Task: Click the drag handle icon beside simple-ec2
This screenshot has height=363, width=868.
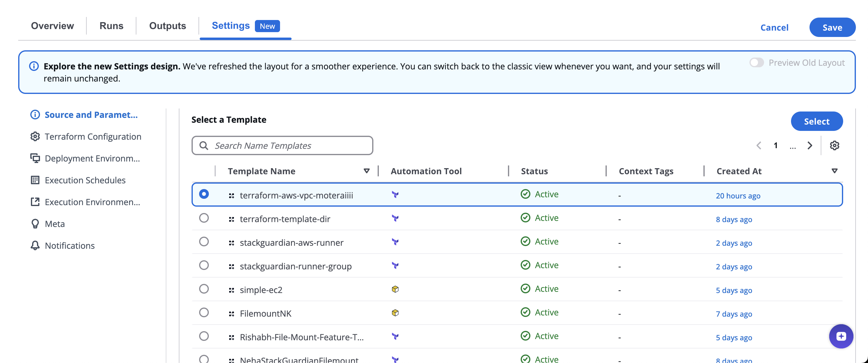Action: (232, 290)
